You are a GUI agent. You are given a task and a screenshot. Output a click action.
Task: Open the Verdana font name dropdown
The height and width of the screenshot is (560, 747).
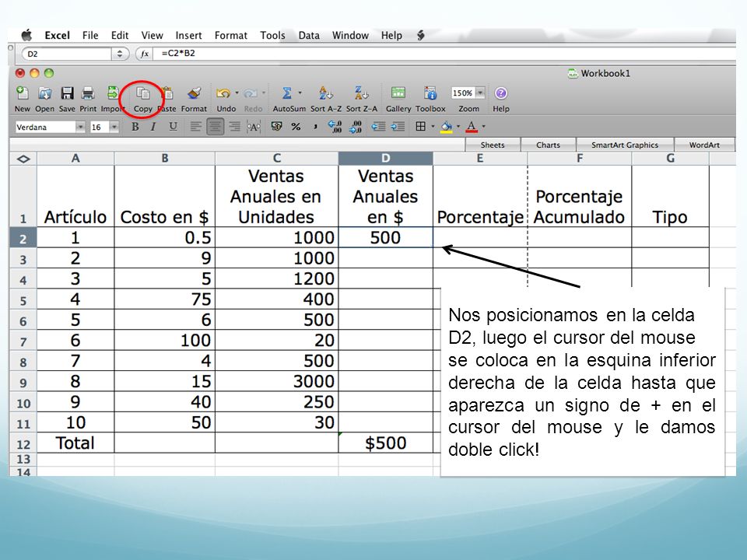pos(80,127)
